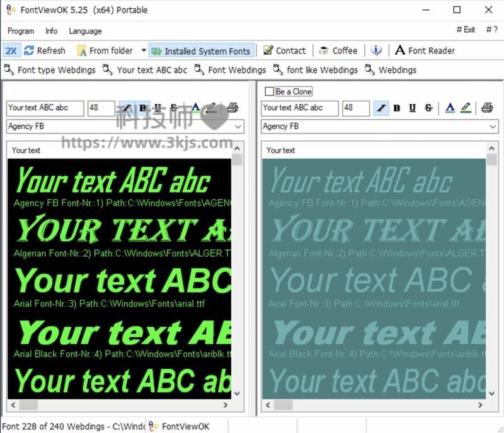This screenshot has width=504, height=433.
Task: Open the Contact button
Action: [x=285, y=50]
